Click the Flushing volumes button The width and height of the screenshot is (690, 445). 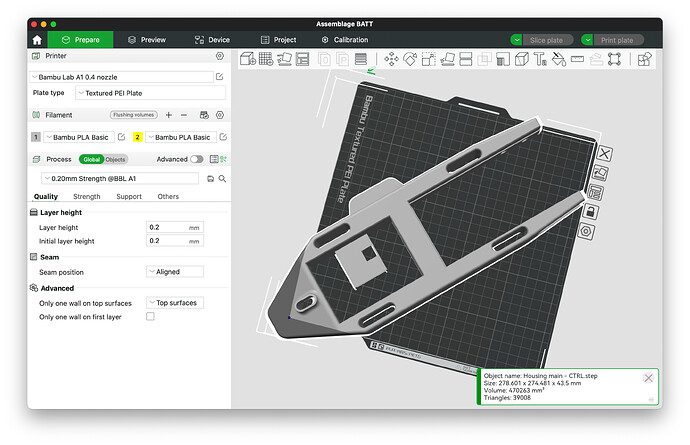[134, 115]
